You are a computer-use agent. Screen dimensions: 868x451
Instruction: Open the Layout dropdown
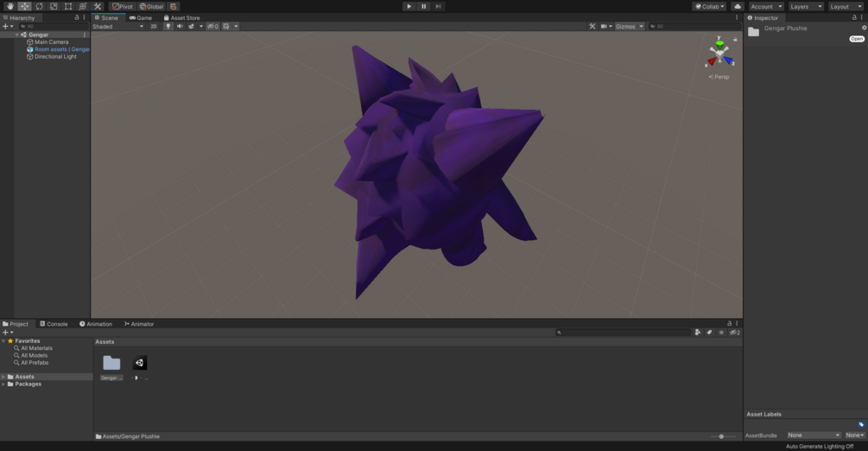tap(846, 6)
